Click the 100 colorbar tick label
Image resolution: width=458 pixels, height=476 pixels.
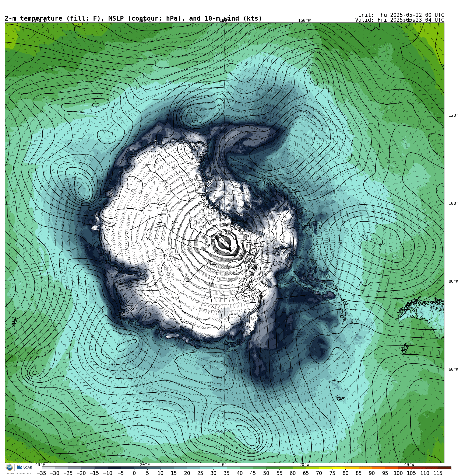tap(398, 473)
